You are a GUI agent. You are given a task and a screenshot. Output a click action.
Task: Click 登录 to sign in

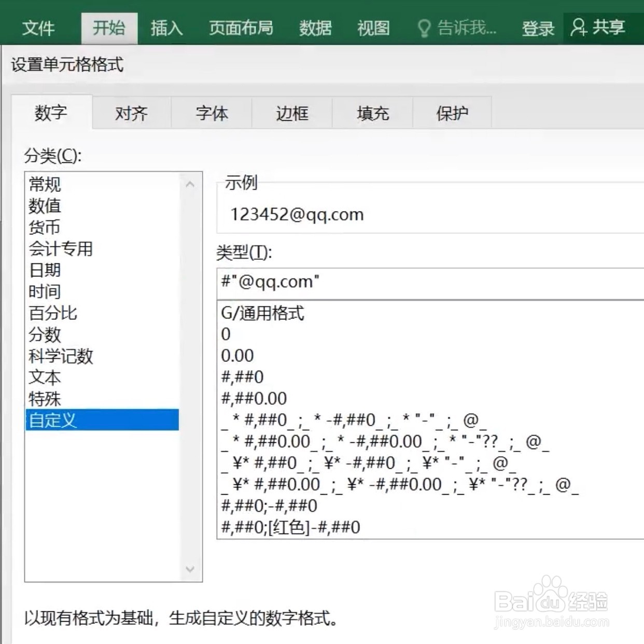pyautogui.click(x=538, y=29)
